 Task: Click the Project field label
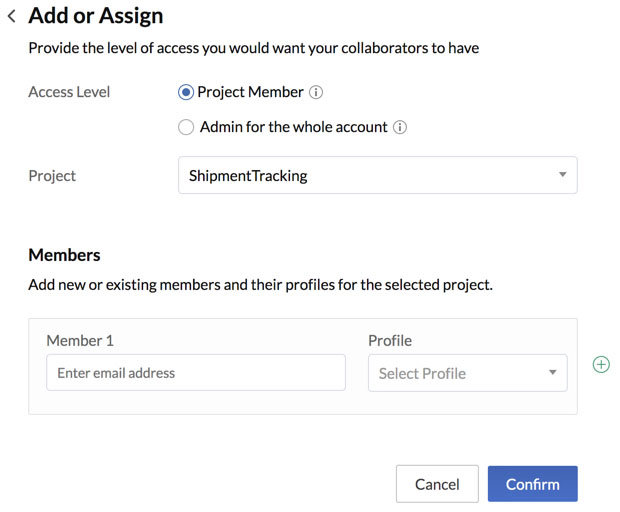[52, 176]
